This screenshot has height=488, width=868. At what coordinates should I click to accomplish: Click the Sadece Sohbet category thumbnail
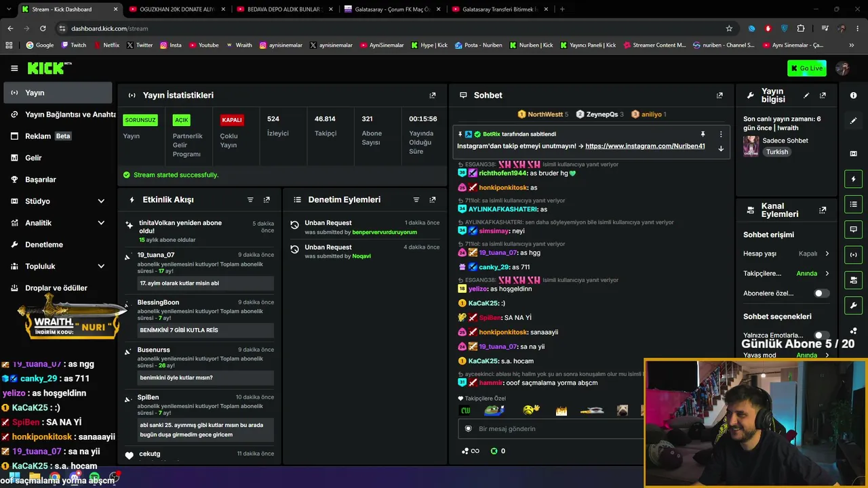[x=751, y=146]
